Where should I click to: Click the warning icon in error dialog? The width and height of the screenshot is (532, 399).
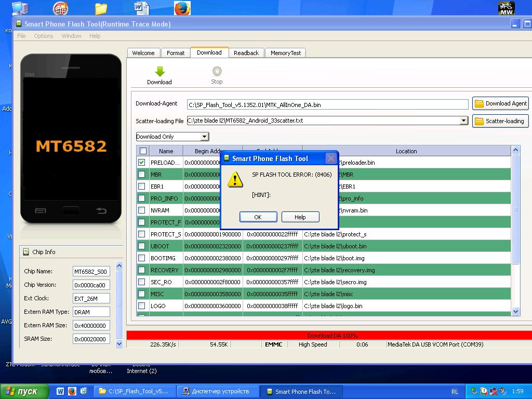235,180
